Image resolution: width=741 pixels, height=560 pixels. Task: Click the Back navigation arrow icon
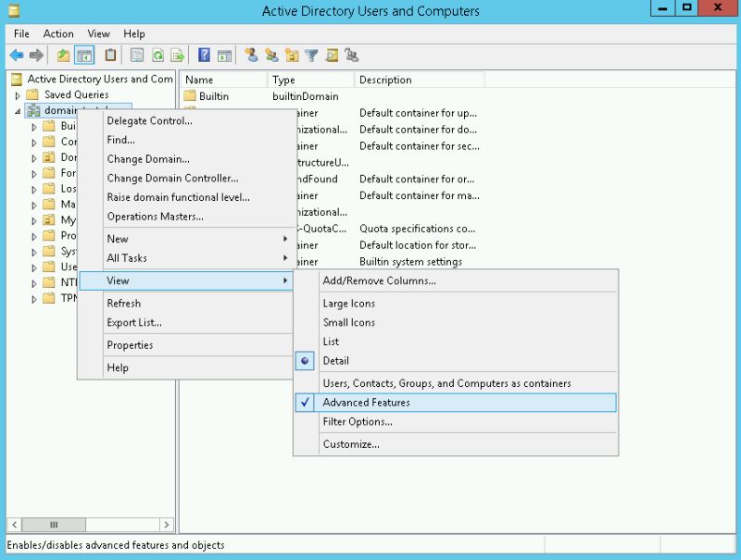point(16,55)
